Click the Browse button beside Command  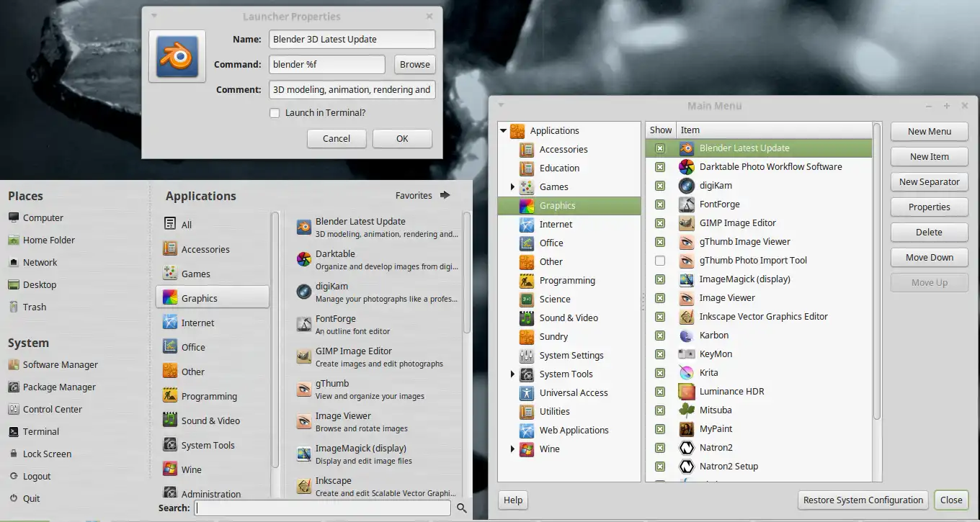point(415,65)
